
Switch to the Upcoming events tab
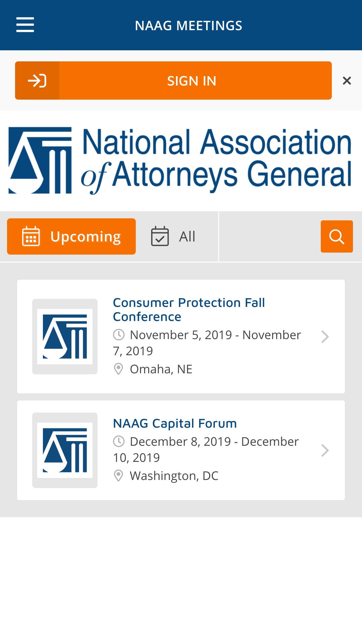coord(71,236)
